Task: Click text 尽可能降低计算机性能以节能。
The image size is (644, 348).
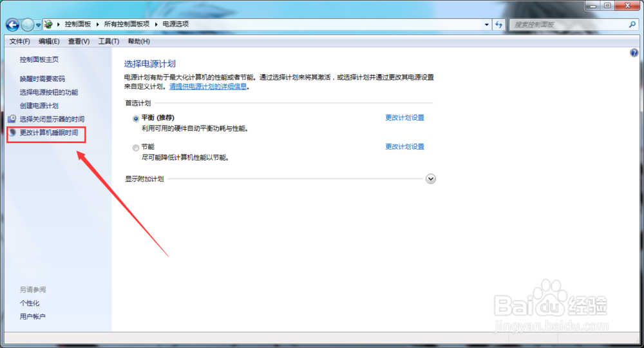Action: [185, 157]
